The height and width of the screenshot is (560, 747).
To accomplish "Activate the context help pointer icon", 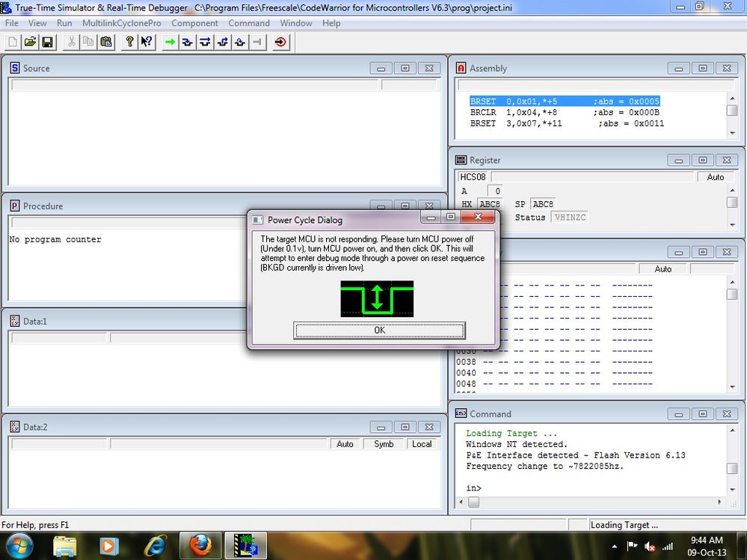I will 147,42.
